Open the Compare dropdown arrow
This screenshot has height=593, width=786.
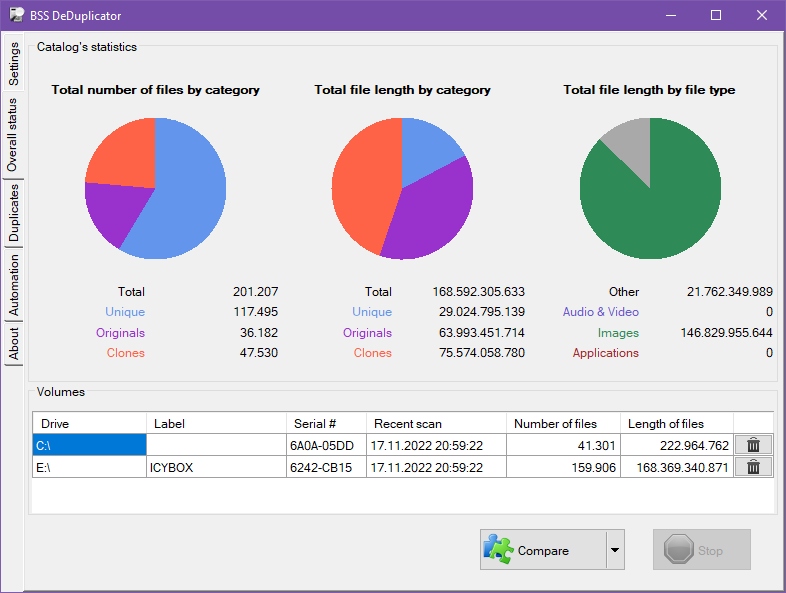614,550
